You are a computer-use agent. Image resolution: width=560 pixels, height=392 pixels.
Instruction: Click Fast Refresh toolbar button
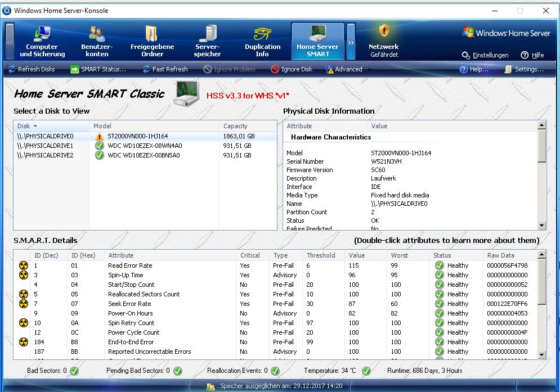point(165,69)
